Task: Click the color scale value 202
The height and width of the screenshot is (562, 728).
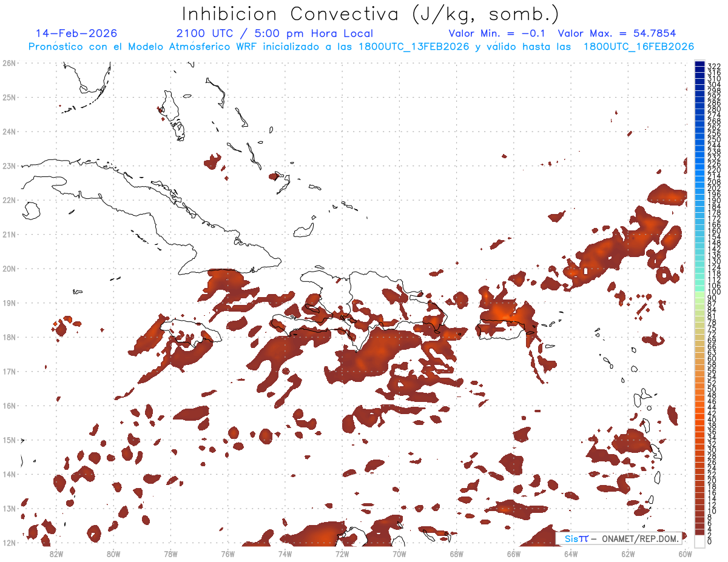Action: pyautogui.click(x=714, y=189)
